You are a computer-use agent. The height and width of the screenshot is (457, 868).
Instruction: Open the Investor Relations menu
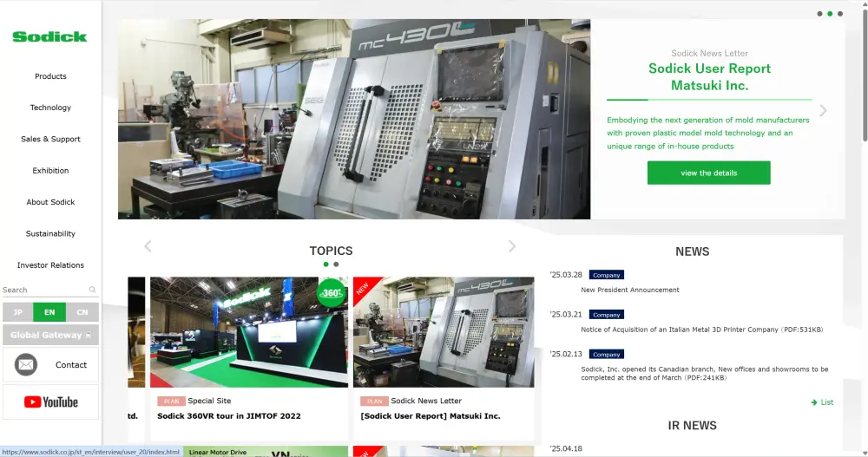(50, 265)
